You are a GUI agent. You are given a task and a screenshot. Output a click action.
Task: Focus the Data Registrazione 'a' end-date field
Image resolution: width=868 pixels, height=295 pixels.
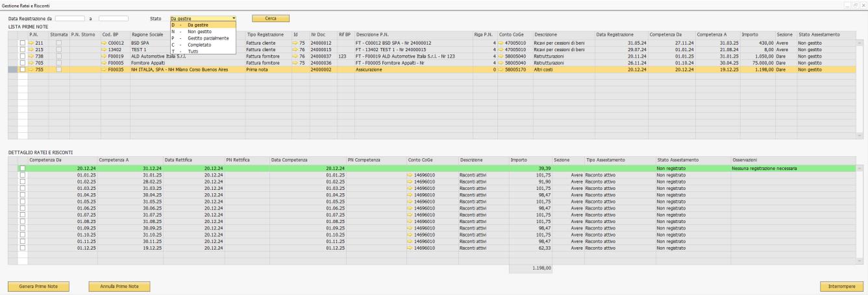pos(114,18)
